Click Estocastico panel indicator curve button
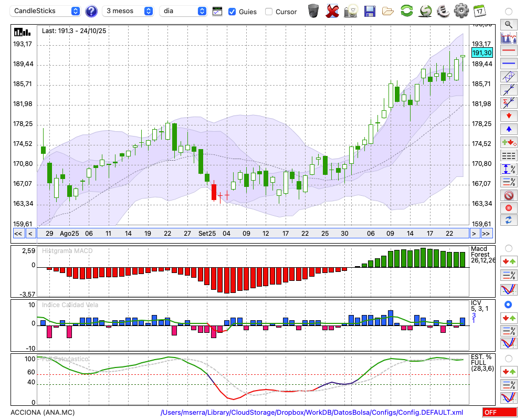This screenshot has width=525, height=420. point(509,397)
